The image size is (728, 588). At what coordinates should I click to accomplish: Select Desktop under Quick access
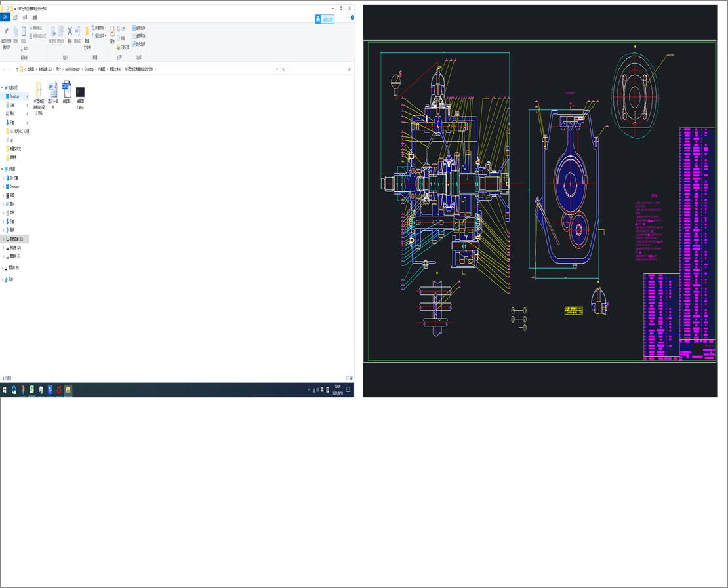14,96
